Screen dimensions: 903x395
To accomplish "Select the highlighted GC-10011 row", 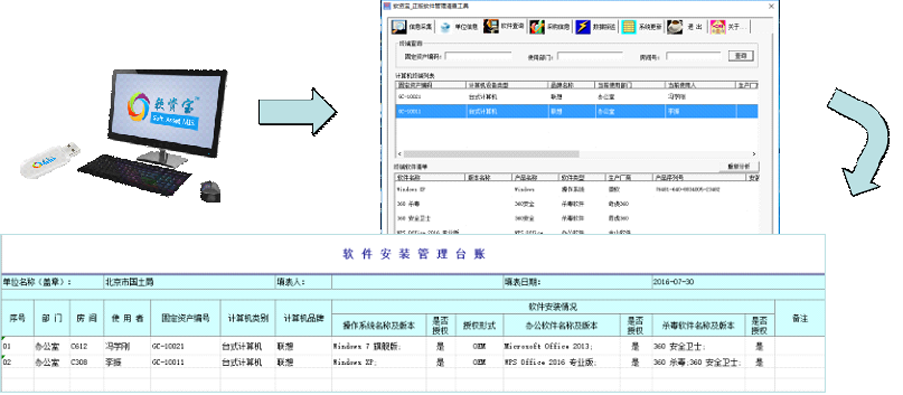I will [576, 111].
